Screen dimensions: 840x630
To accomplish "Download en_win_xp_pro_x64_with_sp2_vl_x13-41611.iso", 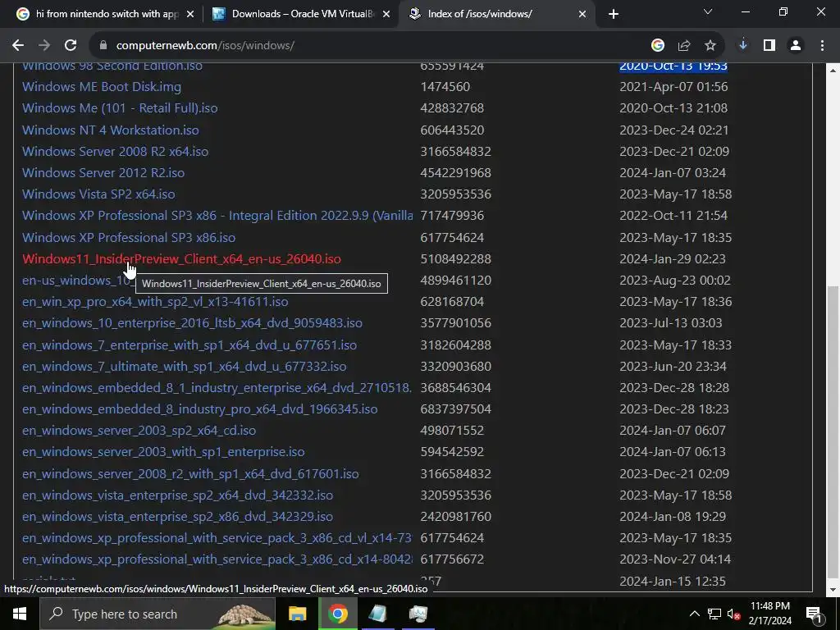I will coord(155,302).
